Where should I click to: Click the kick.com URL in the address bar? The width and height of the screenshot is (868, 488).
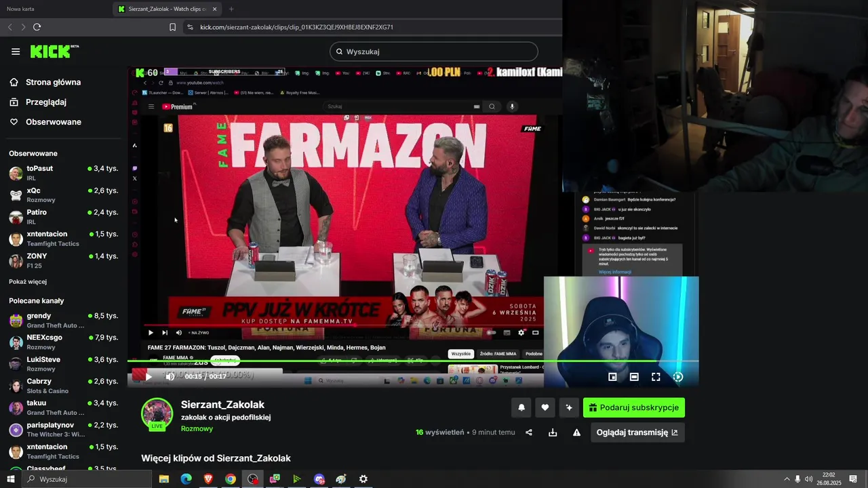[x=297, y=27]
